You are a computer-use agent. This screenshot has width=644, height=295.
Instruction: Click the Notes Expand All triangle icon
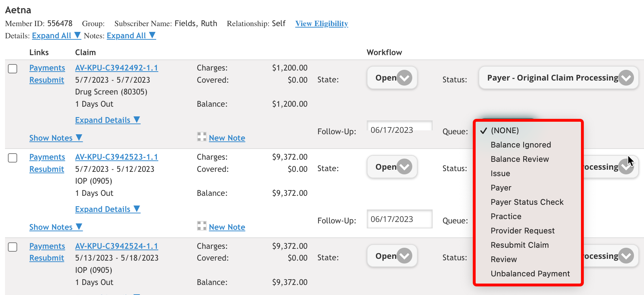(152, 35)
